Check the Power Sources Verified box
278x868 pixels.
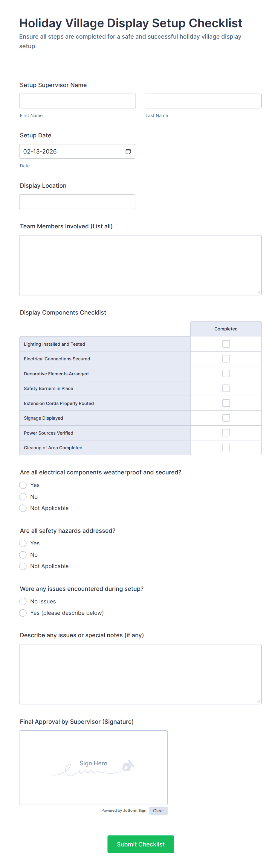(226, 433)
